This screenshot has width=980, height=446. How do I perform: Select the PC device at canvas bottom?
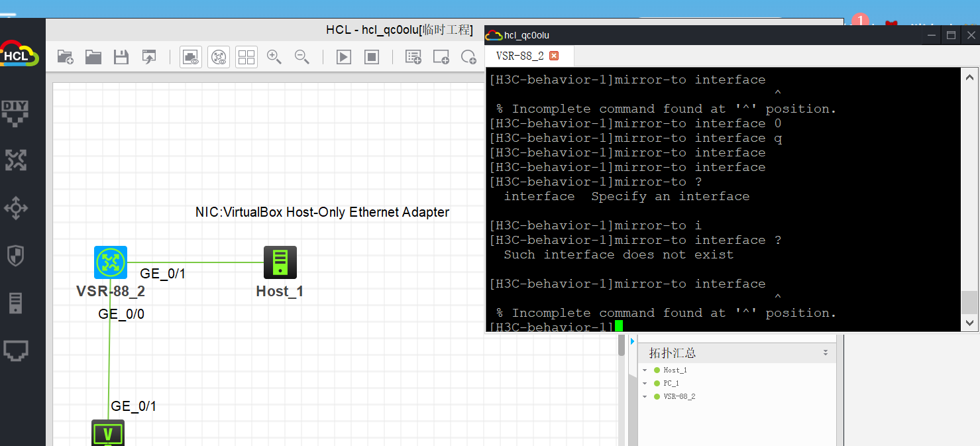pyautogui.click(x=108, y=433)
